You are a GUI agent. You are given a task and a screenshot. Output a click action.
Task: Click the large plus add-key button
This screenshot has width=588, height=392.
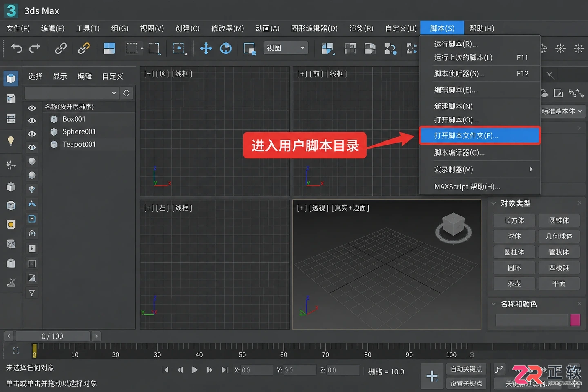pyautogui.click(x=432, y=376)
